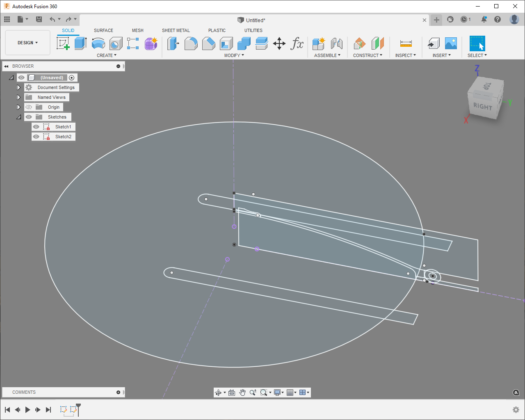525x420 pixels.
Task: Open Change Parameters fx icon
Action: [297, 43]
